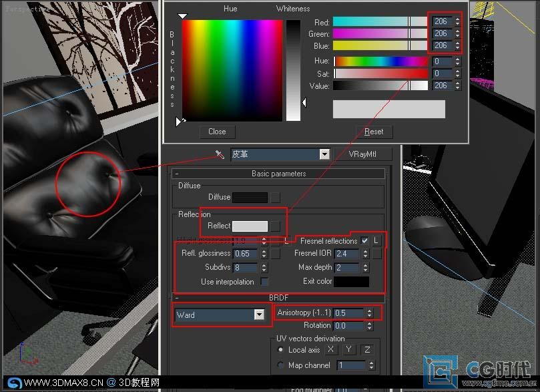Screen dimensions: 540x392
Task: Click the Refl. glossiness value field
Action: point(245,254)
